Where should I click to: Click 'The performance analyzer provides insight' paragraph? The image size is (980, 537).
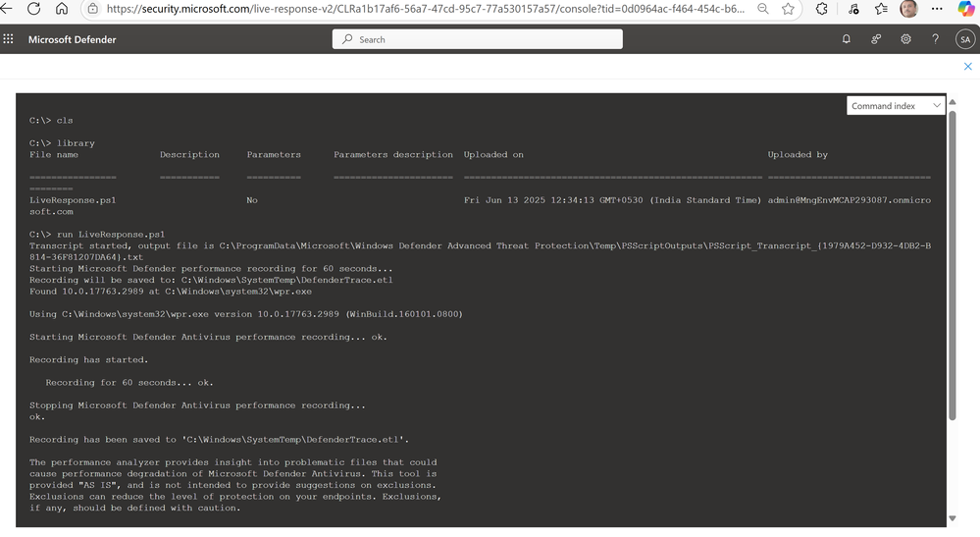click(x=235, y=485)
